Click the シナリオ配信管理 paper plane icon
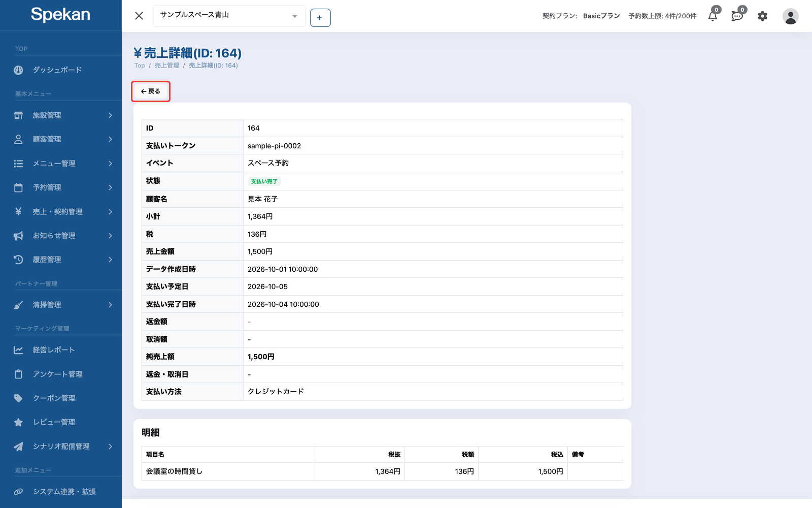 pyautogui.click(x=18, y=447)
